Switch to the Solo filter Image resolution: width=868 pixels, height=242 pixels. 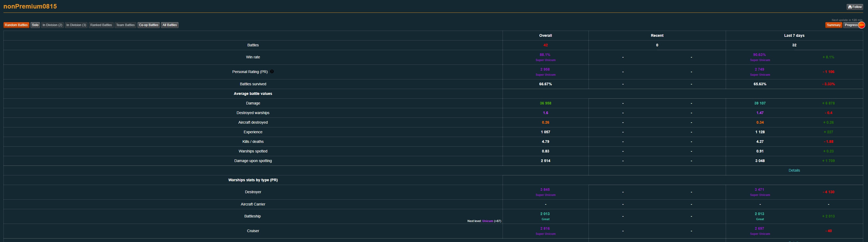[35, 25]
